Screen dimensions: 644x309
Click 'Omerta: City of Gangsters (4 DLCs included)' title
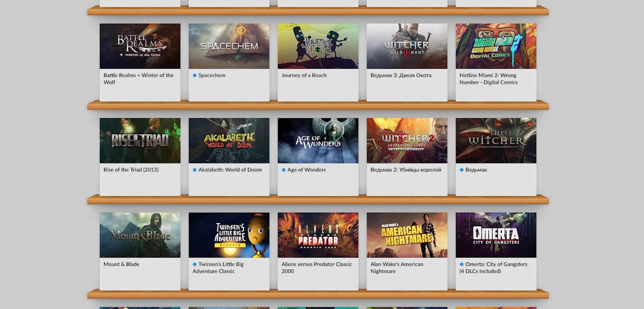point(494,268)
